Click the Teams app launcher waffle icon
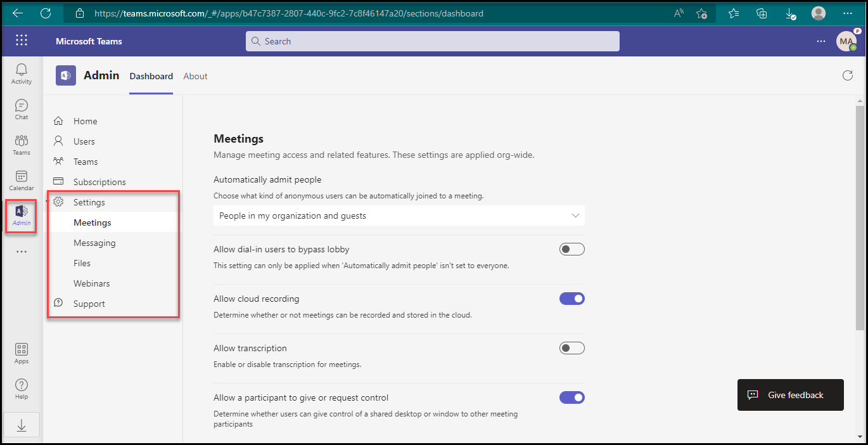Image resolution: width=868 pixels, height=445 pixels. [x=22, y=41]
